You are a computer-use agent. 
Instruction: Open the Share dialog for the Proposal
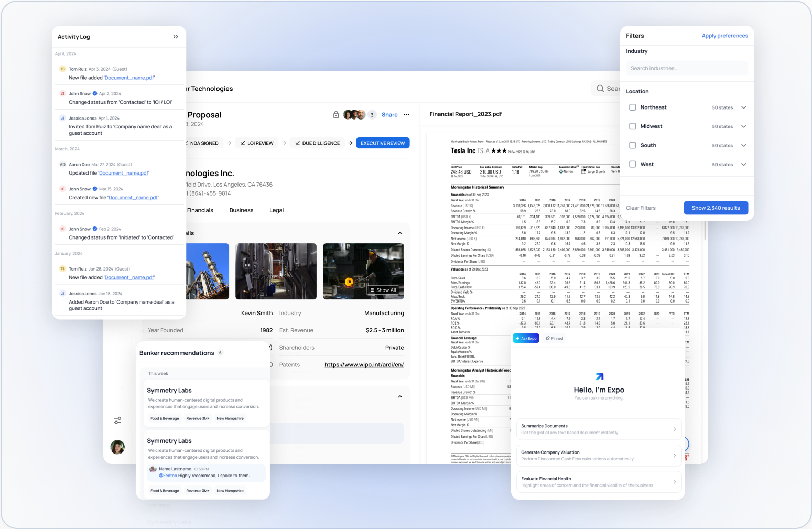(389, 114)
